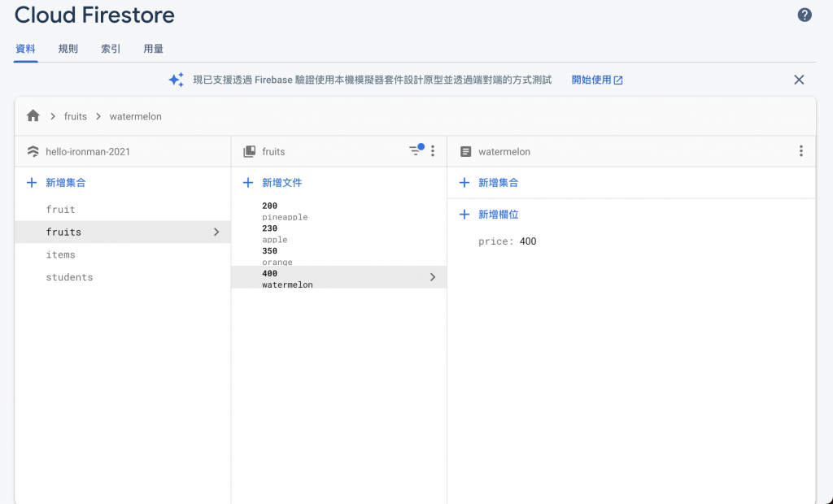The image size is (833, 504).
Task: Open watermelon document three-dot menu
Action: [x=801, y=151]
